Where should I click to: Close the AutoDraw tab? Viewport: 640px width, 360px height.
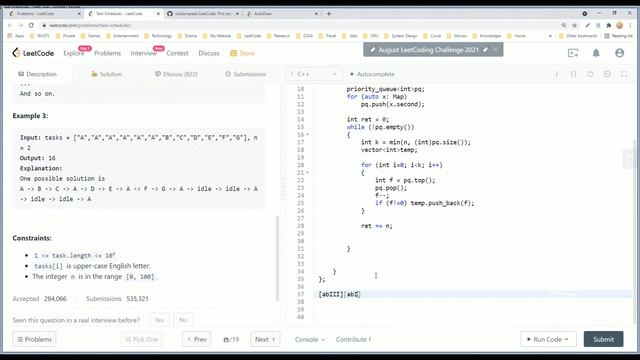click(316, 13)
